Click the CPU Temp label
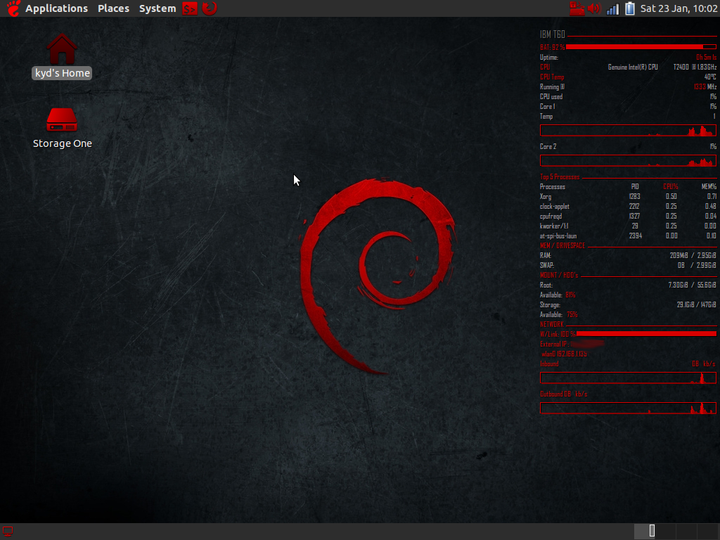Image resolution: width=720 pixels, height=540 pixels. coord(552,77)
